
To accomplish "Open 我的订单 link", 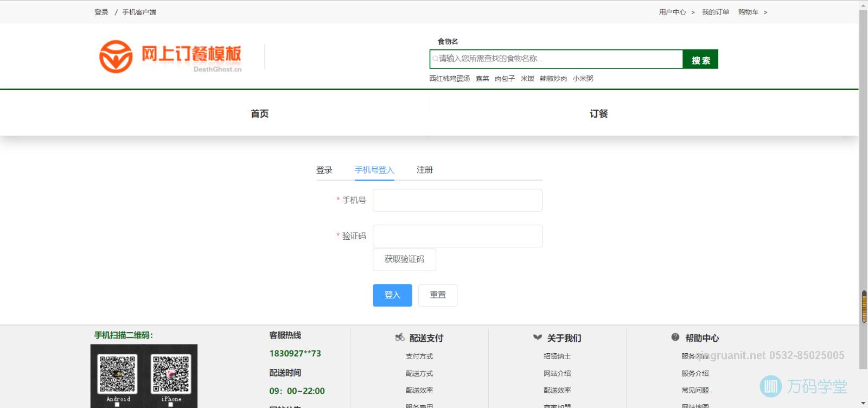I will [716, 12].
